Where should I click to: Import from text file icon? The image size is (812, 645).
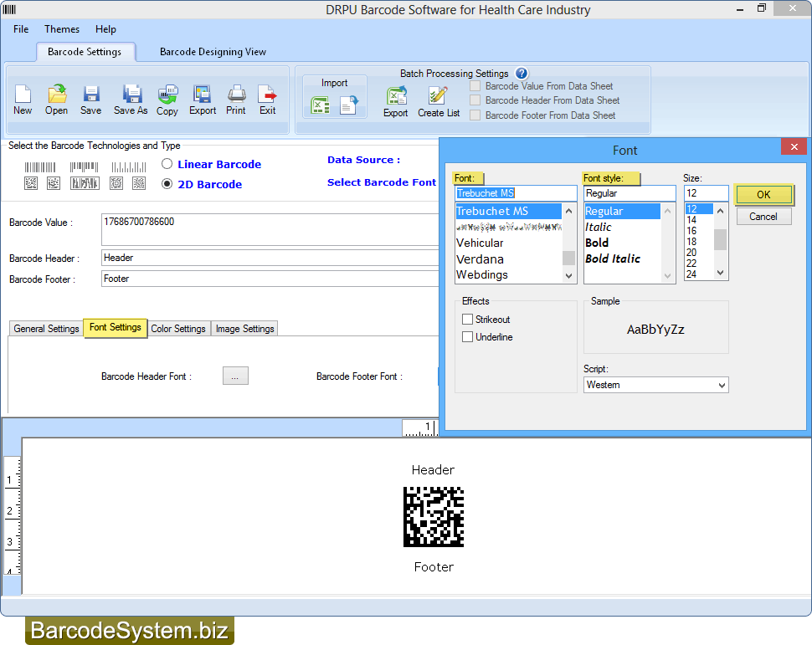tap(349, 105)
